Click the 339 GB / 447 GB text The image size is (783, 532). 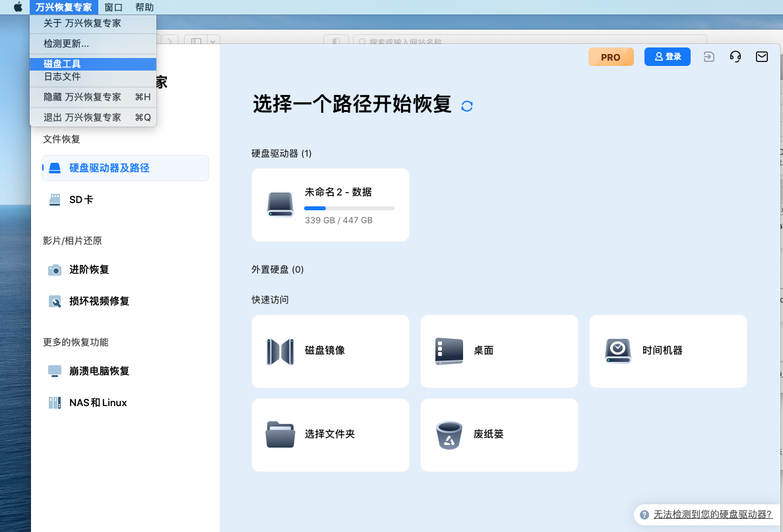click(338, 220)
